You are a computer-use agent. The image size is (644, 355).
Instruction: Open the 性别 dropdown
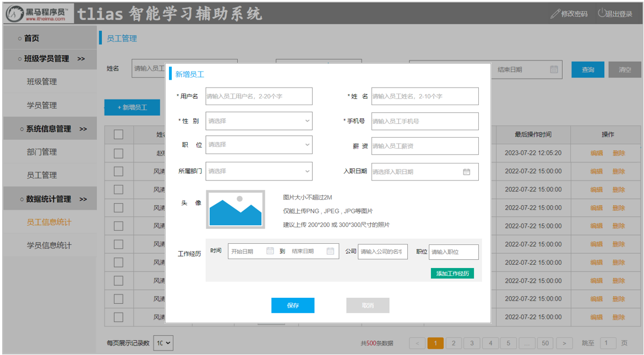click(x=259, y=121)
